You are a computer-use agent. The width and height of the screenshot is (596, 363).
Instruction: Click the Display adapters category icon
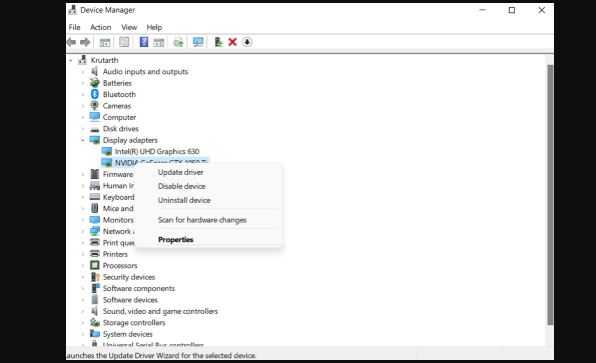(95, 140)
